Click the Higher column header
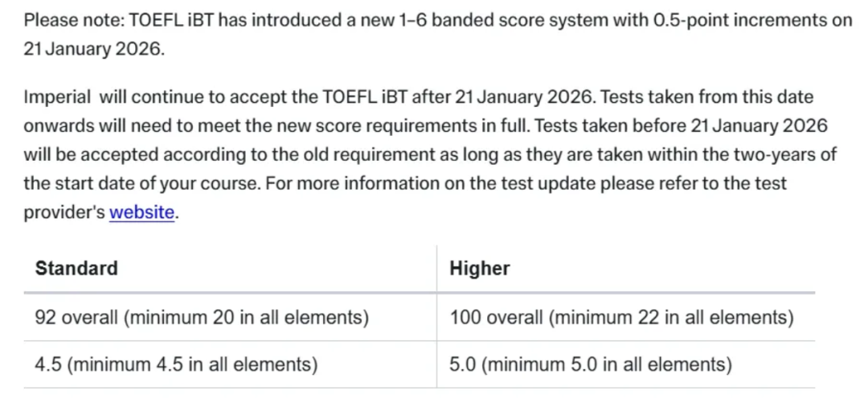This screenshot has width=868, height=403. 480,268
